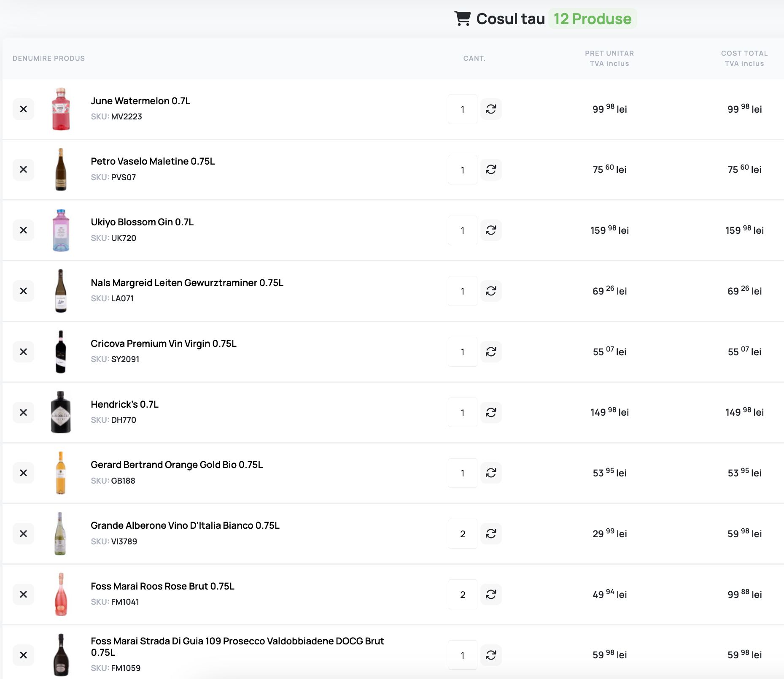Update quantity of Hendrick's 0.7L
This screenshot has height=679, width=784.
[x=491, y=412]
